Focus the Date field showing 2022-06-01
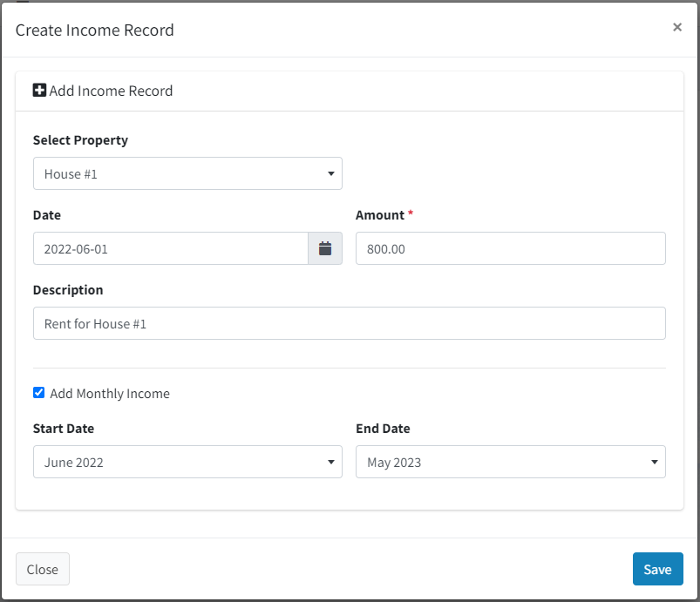Screen dimensions: 700x602 click(x=171, y=248)
